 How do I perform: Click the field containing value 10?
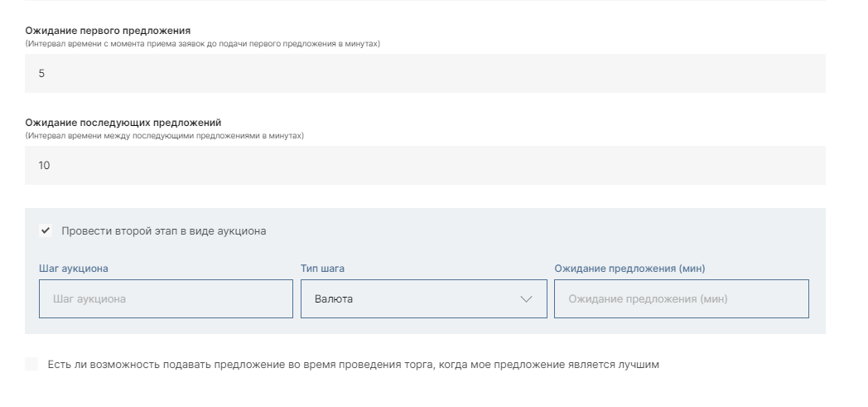[x=425, y=166]
